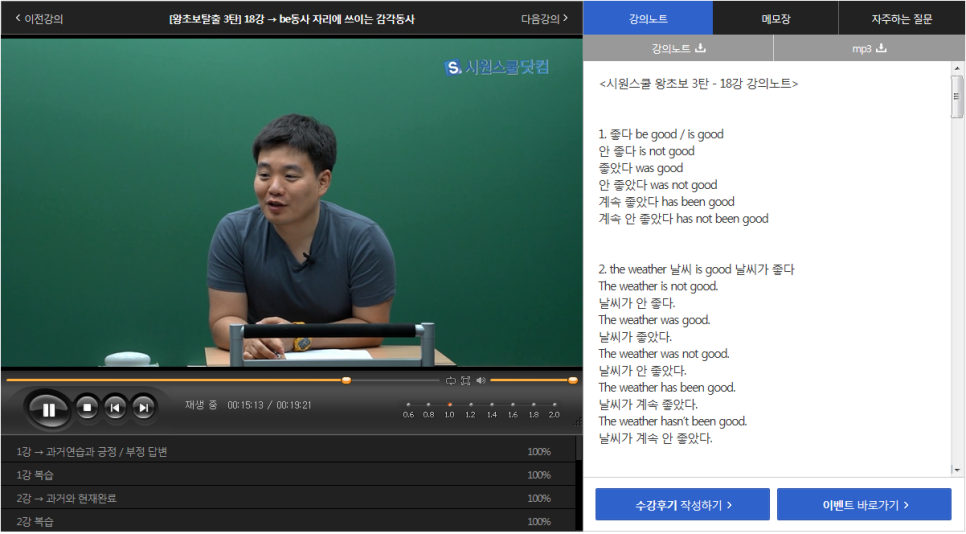
Task: Skip to next track button
Action: click(144, 408)
